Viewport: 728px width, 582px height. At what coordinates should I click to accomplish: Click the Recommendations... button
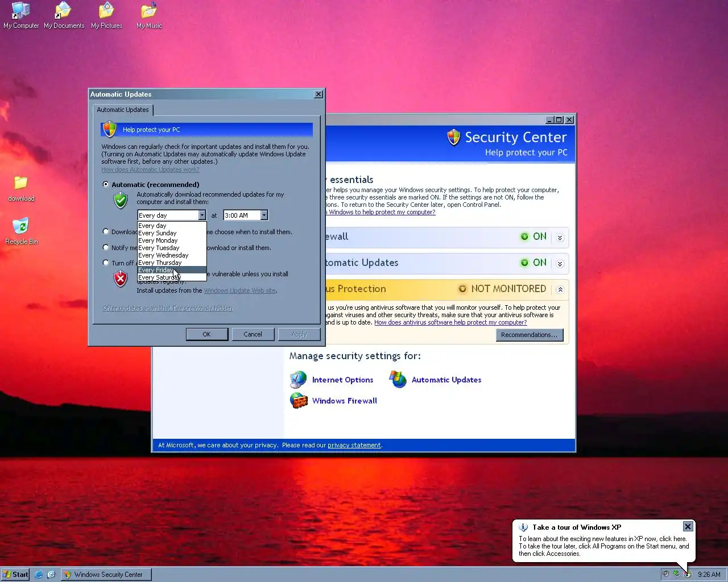pos(530,335)
